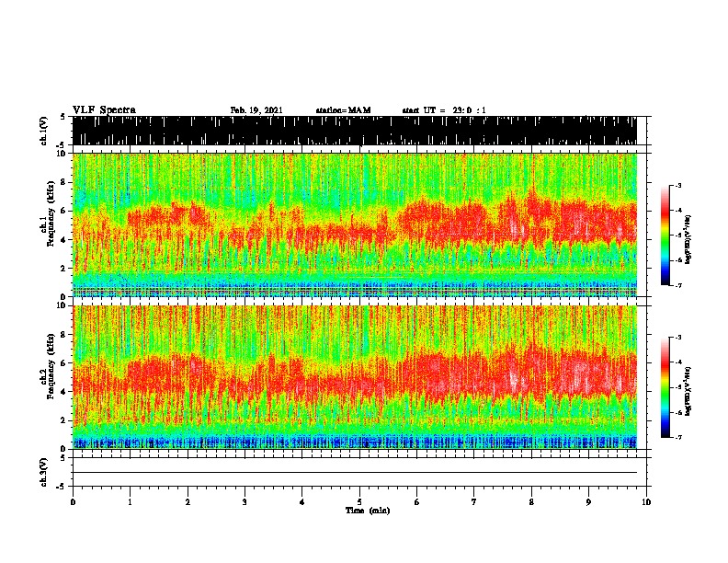Click time axis tick label 7
728x563 pixels.
point(474,501)
